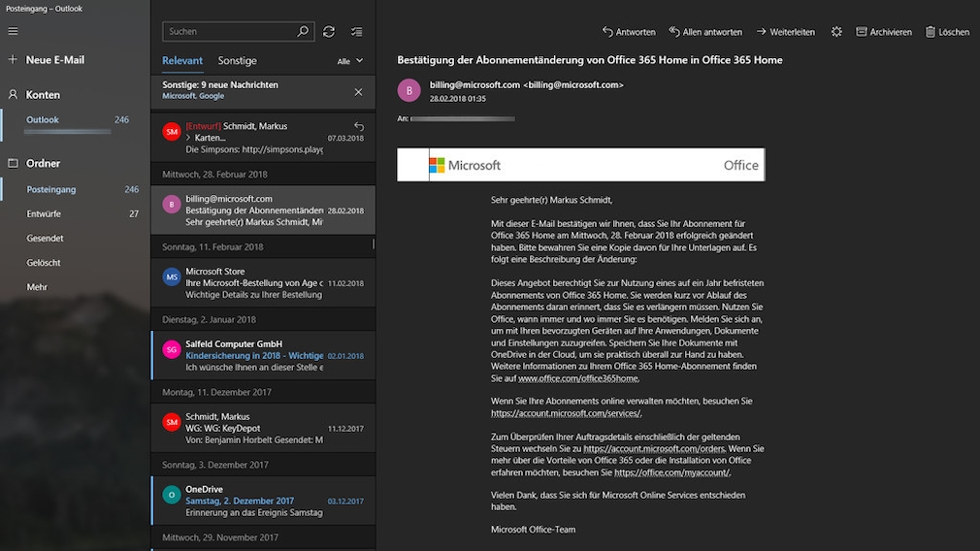Open the Gelöscht folder
The height and width of the screenshot is (551, 980).
click(x=75, y=262)
